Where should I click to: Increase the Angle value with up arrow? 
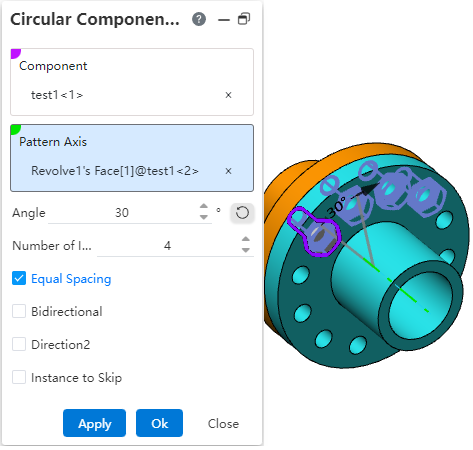point(204,207)
